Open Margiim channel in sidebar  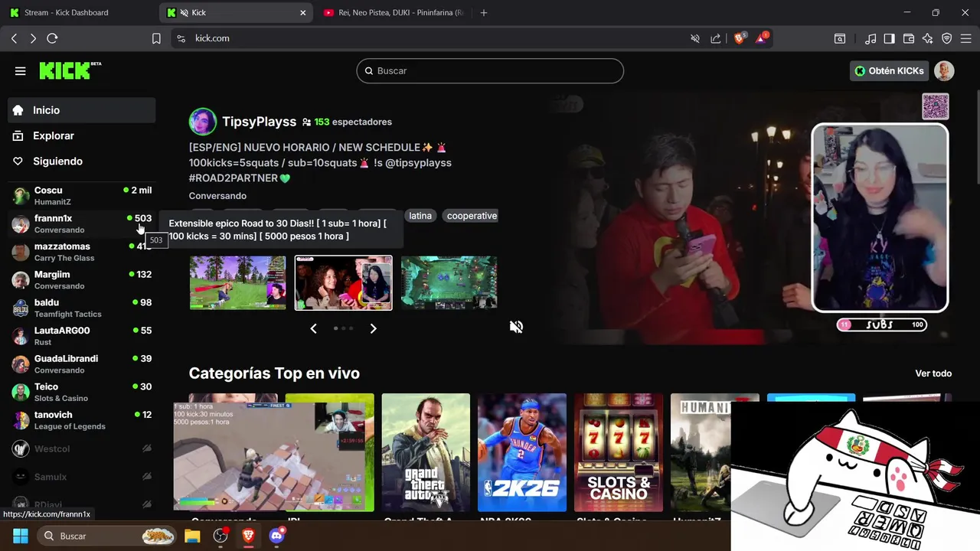82,280
